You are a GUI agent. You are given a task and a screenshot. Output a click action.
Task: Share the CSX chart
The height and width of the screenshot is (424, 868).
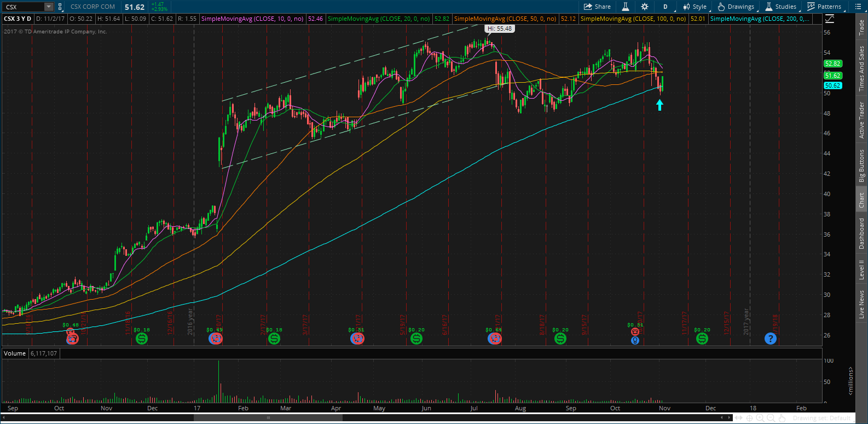point(597,7)
